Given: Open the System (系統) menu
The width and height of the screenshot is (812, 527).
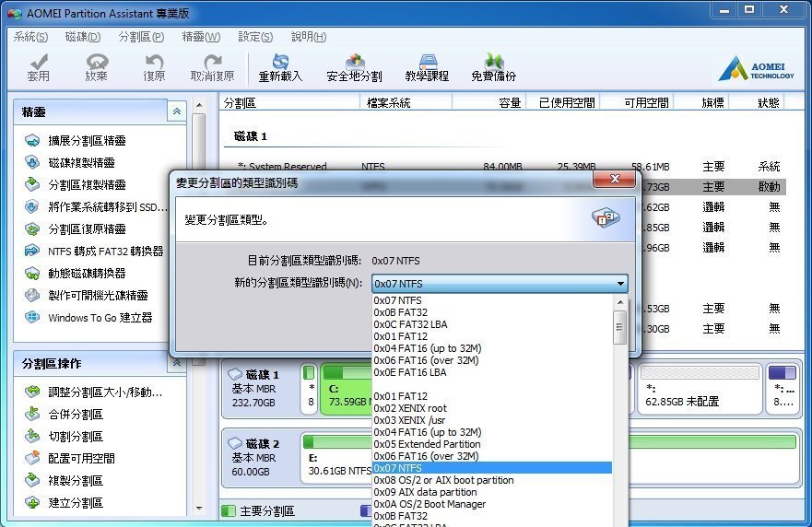Looking at the screenshot, I should point(30,37).
